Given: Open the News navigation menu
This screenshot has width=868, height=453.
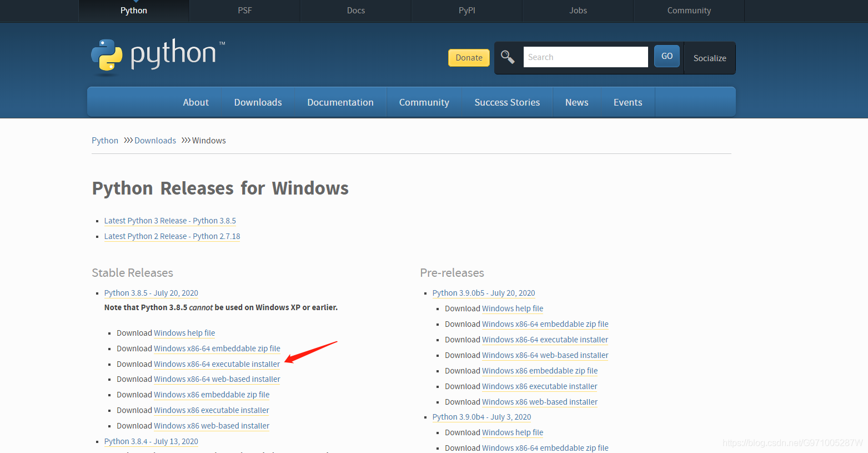Looking at the screenshot, I should [x=577, y=102].
